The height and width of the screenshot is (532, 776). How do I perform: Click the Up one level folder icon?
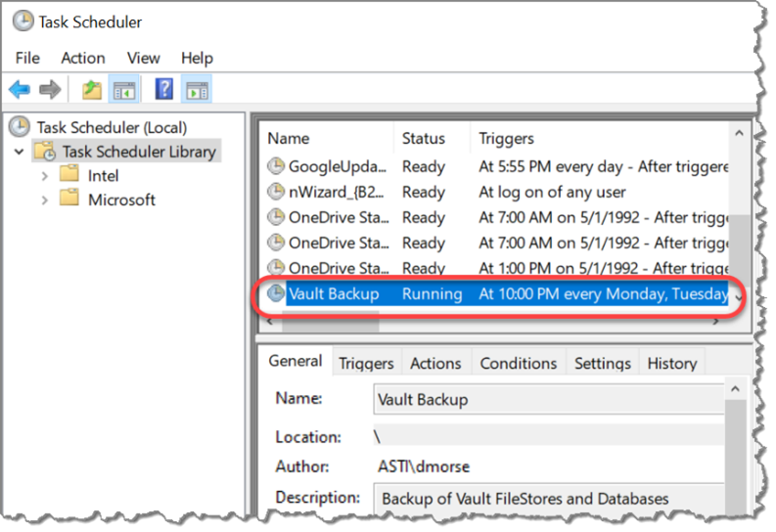point(92,91)
